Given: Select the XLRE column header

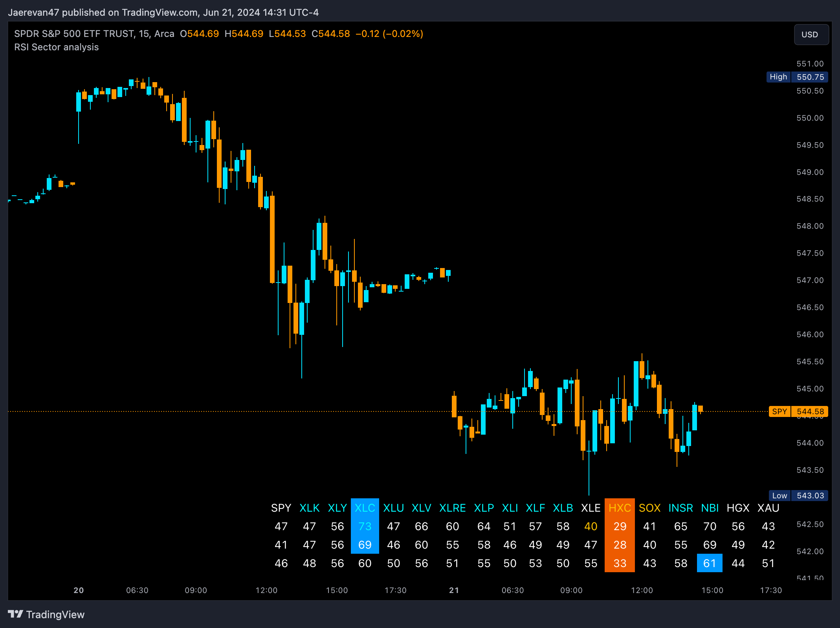Looking at the screenshot, I should (453, 508).
